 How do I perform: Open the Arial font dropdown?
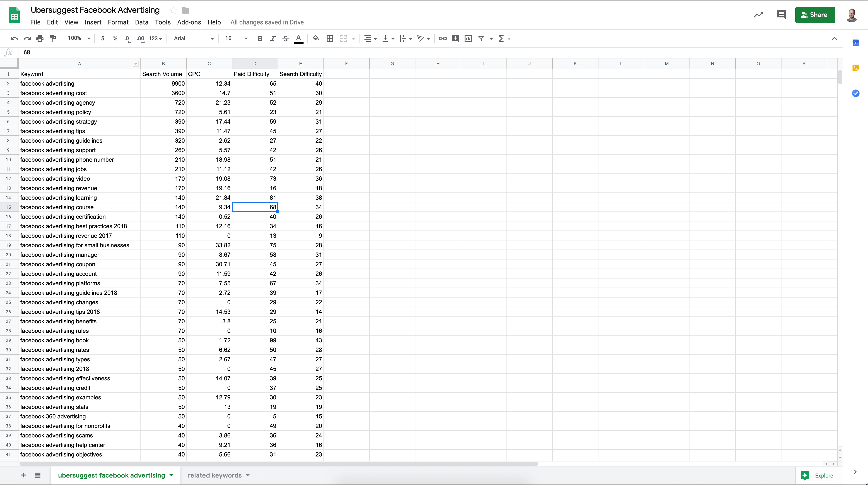193,39
